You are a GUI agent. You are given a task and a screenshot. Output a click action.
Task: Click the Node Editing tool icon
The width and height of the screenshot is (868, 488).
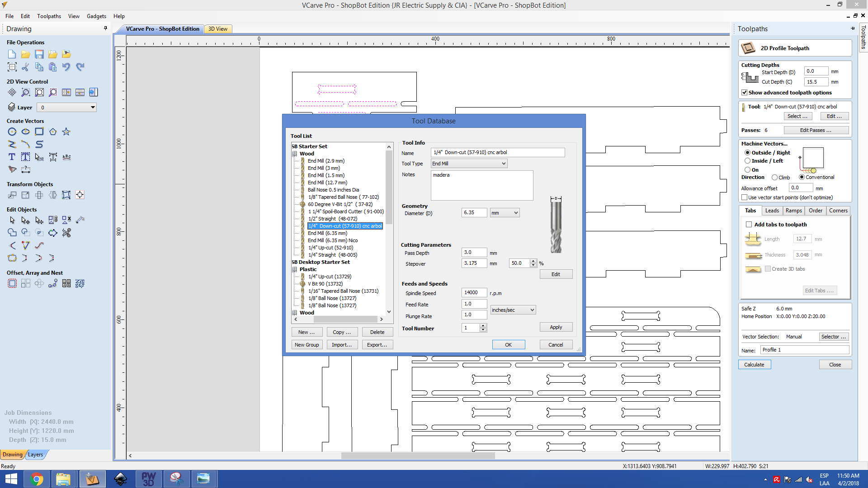[x=26, y=219]
